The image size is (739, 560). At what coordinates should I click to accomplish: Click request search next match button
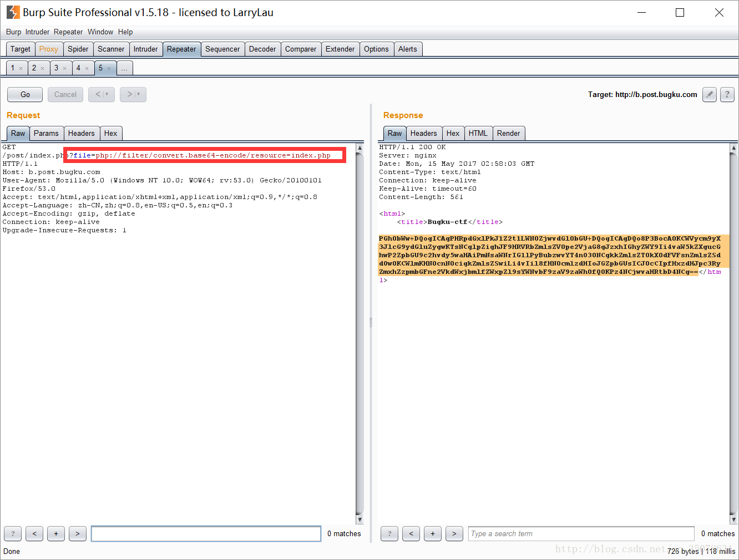pyautogui.click(x=78, y=533)
